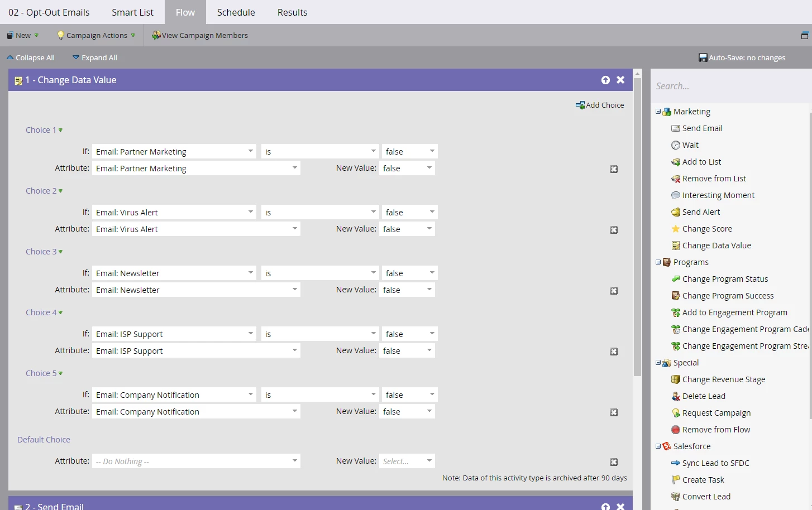The height and width of the screenshot is (510, 812).
Task: Collapse the Salesforce tree group
Action: (x=658, y=446)
